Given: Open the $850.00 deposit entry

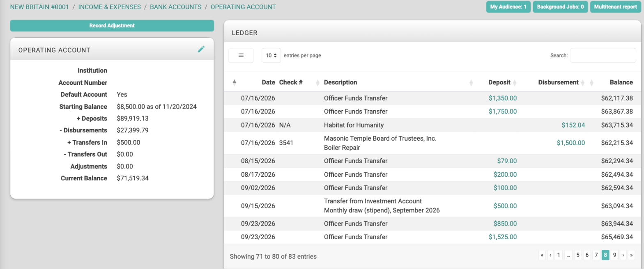Looking at the screenshot, I should pos(505,223).
